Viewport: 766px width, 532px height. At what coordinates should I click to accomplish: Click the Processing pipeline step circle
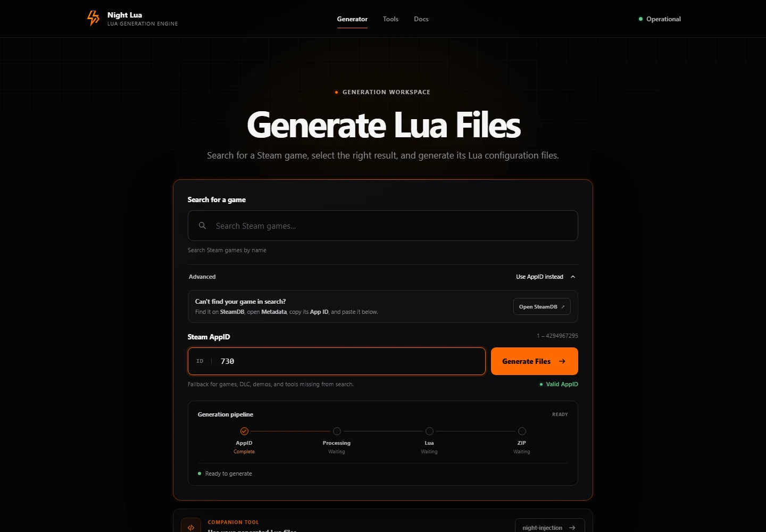[337, 431]
